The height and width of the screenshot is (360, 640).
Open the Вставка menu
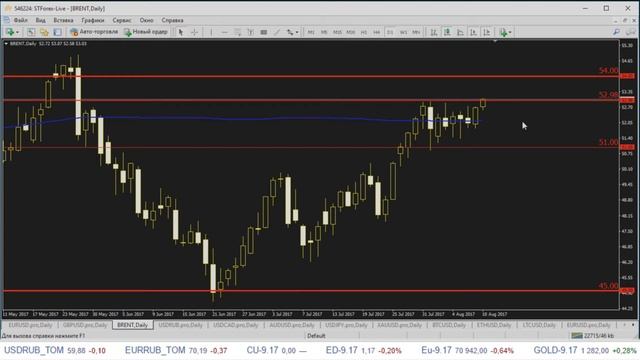pyautogui.click(x=63, y=20)
